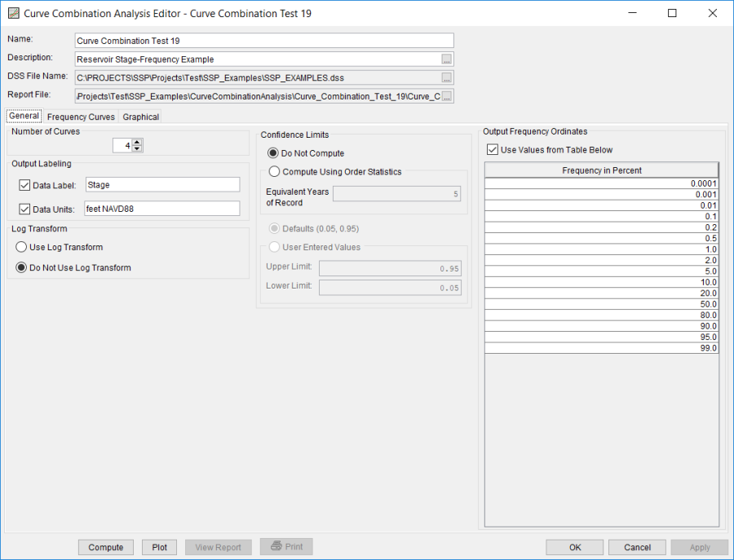Confirm changes with the OK button
734x560 pixels.
pyautogui.click(x=574, y=546)
